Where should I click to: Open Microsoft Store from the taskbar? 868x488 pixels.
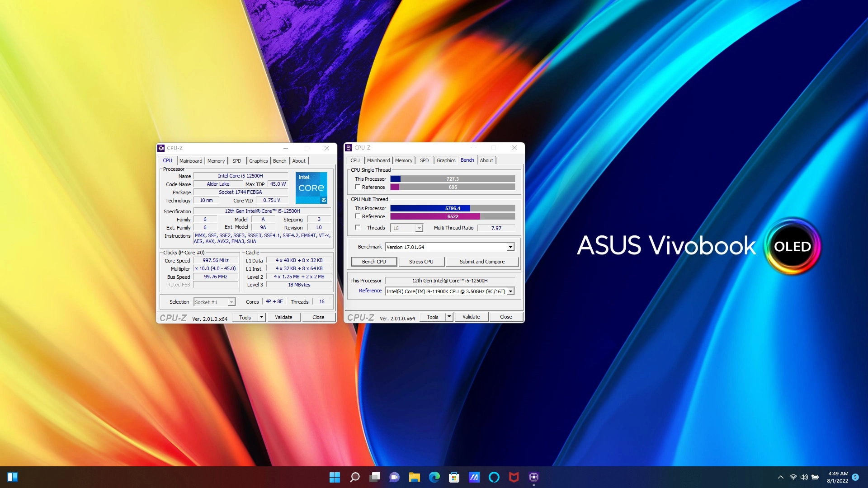point(454,477)
